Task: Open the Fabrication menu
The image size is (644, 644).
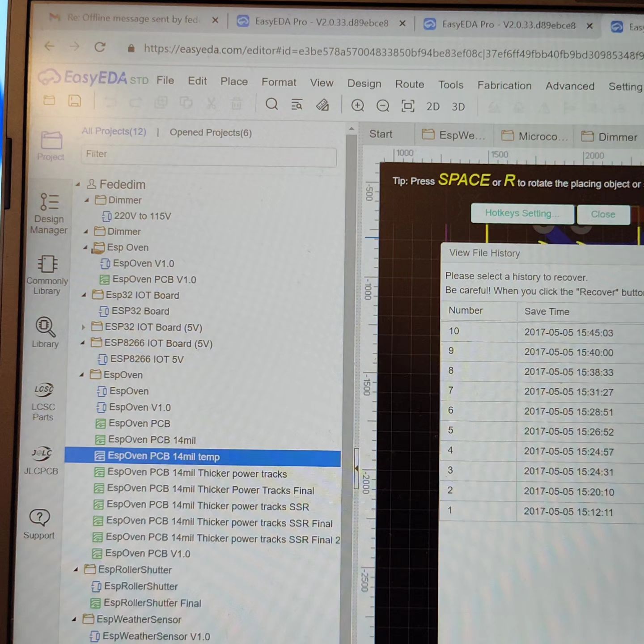Action: (x=504, y=85)
